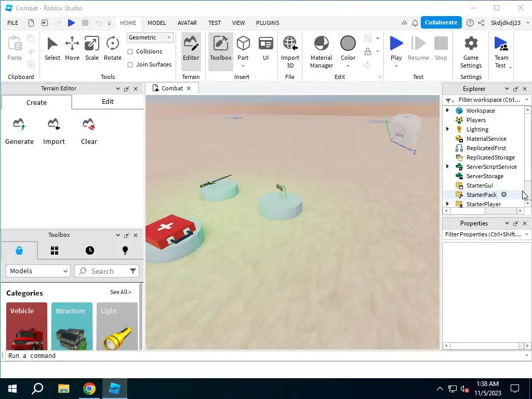The height and width of the screenshot is (399, 532).
Task: Switch to the AVATAR ribbon tab
Action: coord(187,23)
